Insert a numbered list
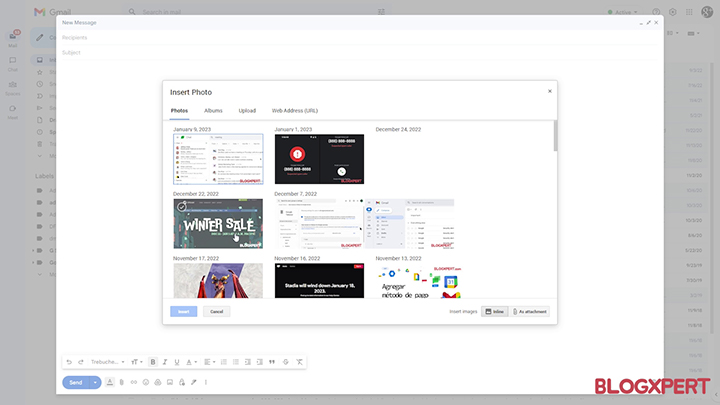Viewport: 720px width, 405px height. pyautogui.click(x=224, y=362)
